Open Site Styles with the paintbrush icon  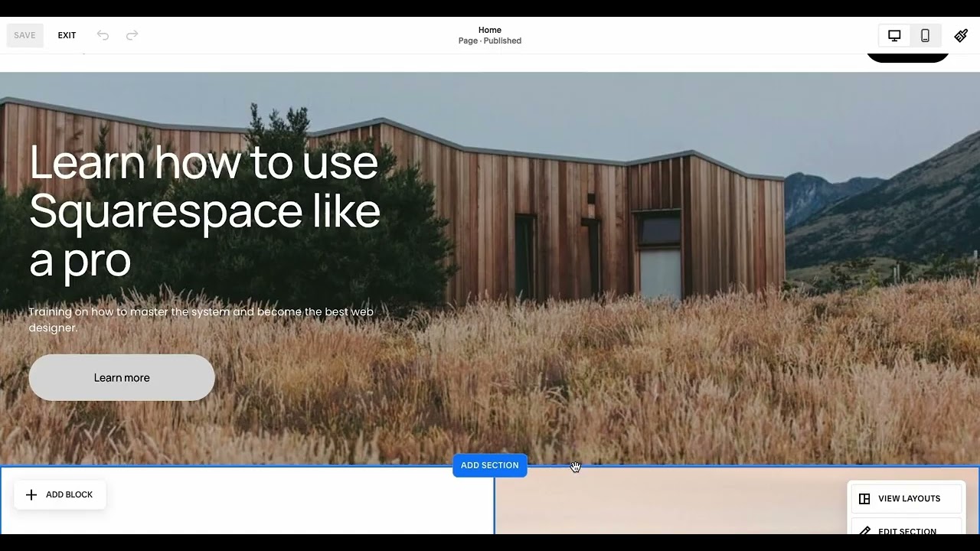pos(961,35)
